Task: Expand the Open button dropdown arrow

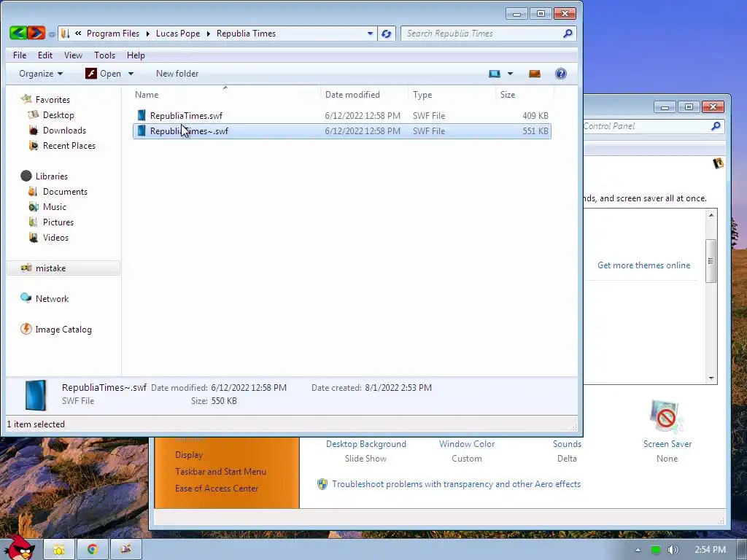Action: [131, 74]
